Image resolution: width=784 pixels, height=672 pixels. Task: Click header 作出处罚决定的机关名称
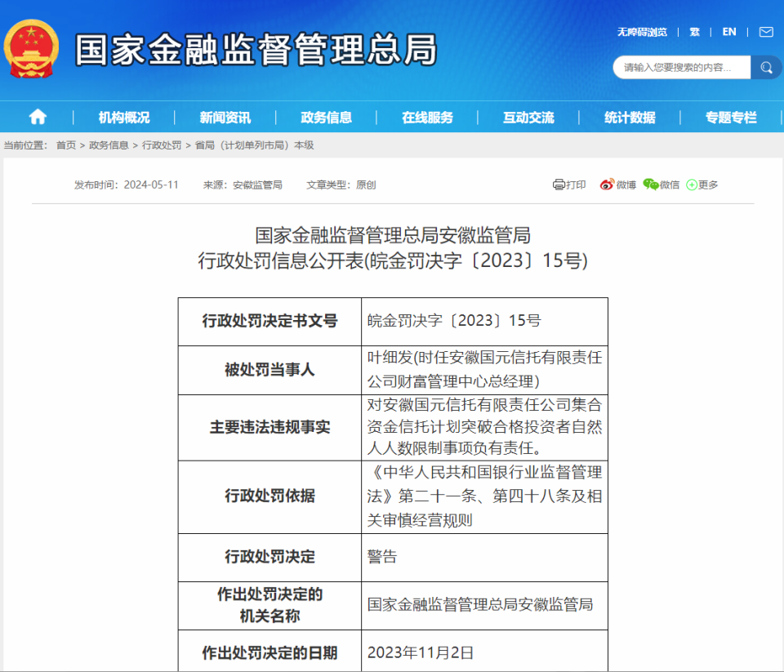click(x=270, y=605)
